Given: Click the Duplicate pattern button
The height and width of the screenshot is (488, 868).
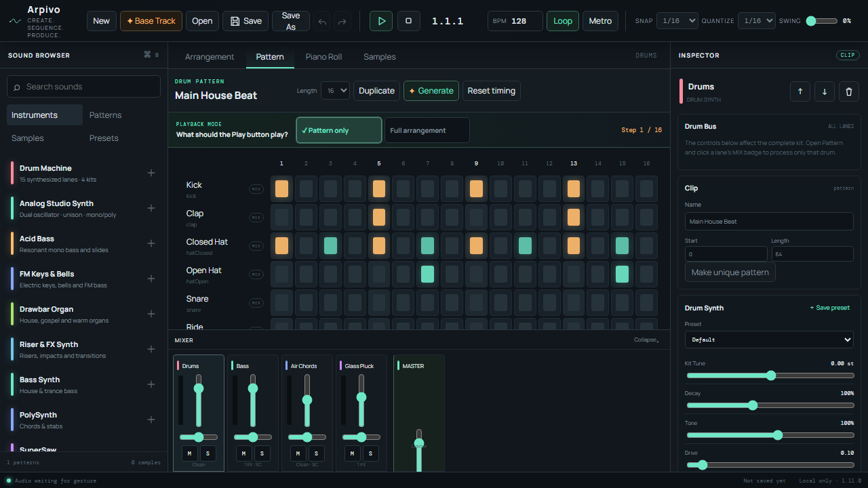Looking at the screenshot, I should pyautogui.click(x=376, y=91).
